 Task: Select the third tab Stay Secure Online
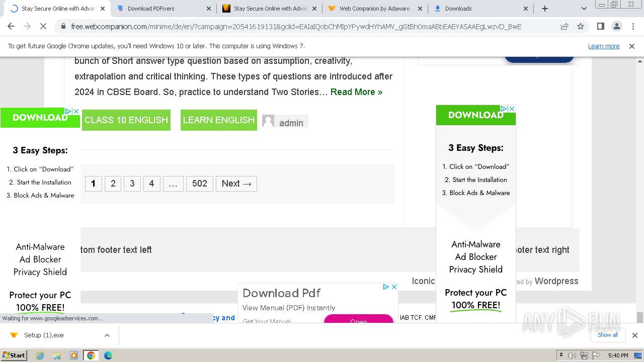click(x=270, y=9)
